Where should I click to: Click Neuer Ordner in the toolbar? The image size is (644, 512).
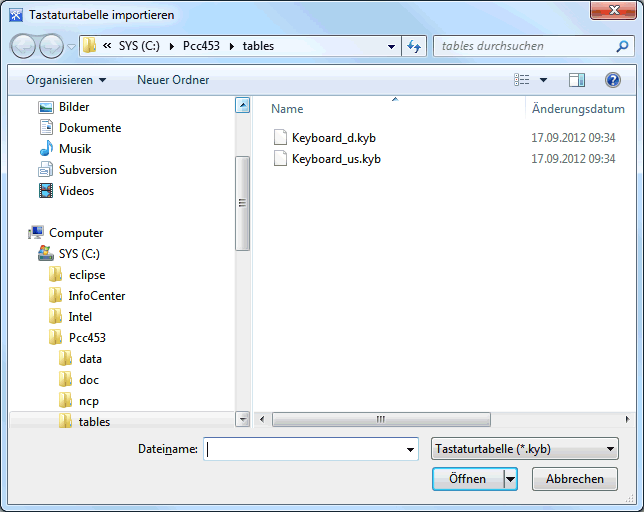[173, 80]
